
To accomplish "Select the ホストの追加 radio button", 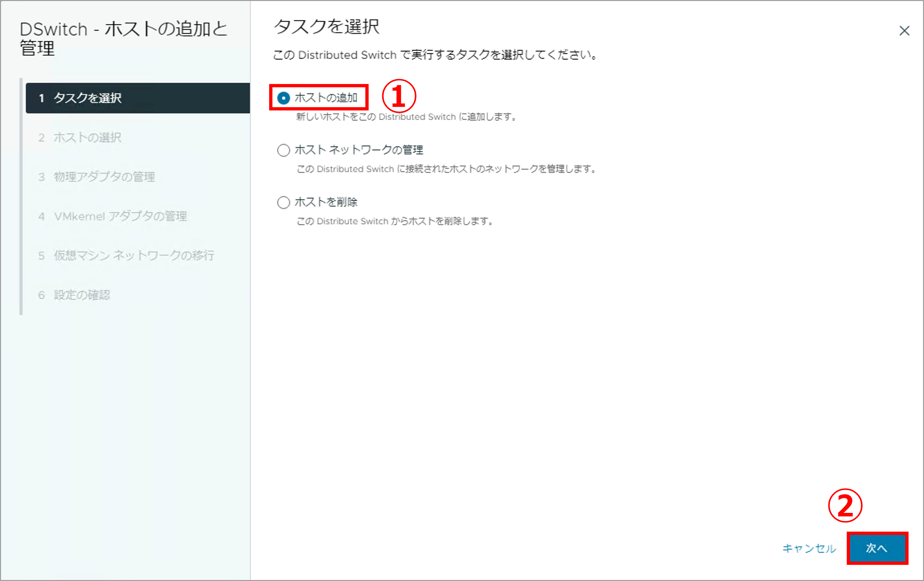I will click(284, 98).
